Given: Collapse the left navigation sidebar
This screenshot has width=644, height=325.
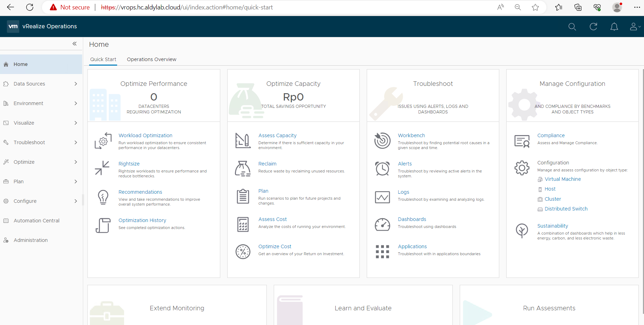Looking at the screenshot, I should [74, 44].
